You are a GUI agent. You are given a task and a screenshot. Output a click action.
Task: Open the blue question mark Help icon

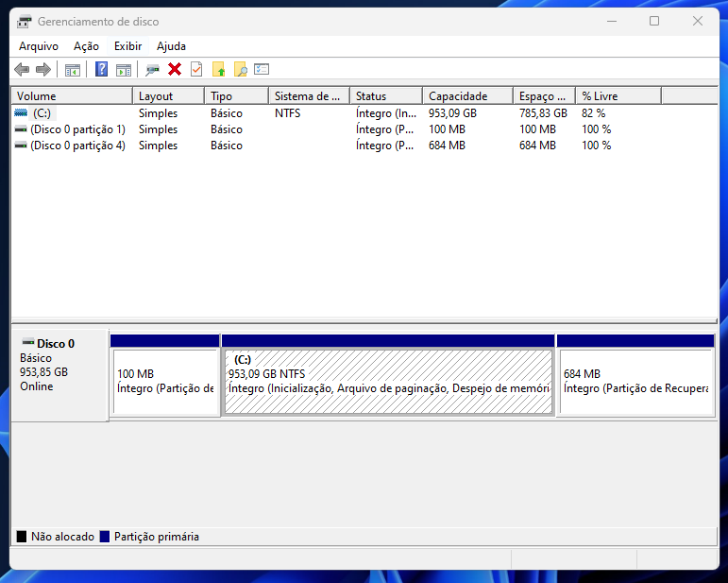[x=101, y=69]
